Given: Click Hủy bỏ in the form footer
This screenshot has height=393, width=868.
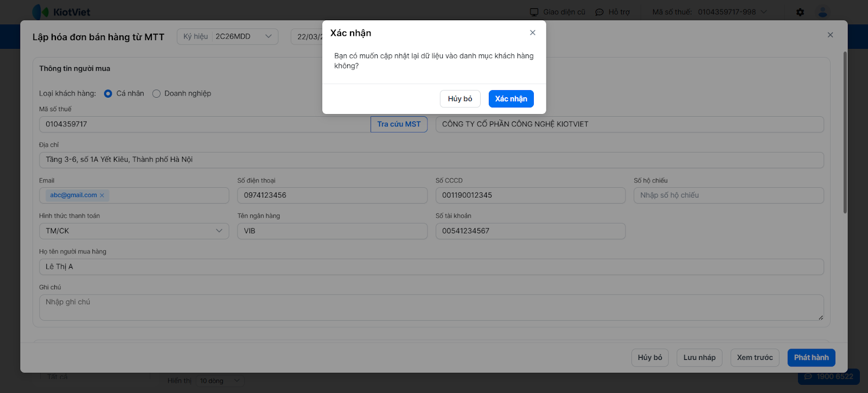Looking at the screenshot, I should point(650,358).
